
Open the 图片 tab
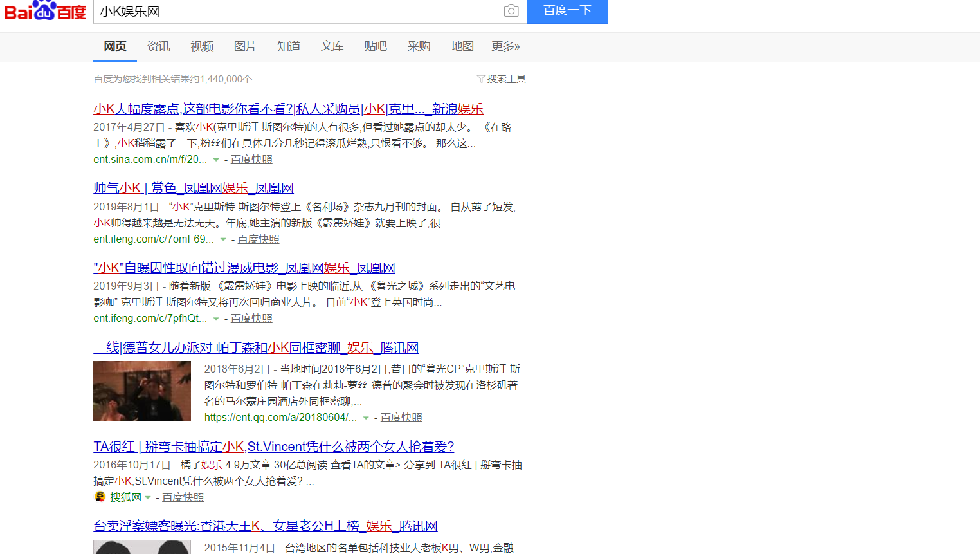coord(245,46)
